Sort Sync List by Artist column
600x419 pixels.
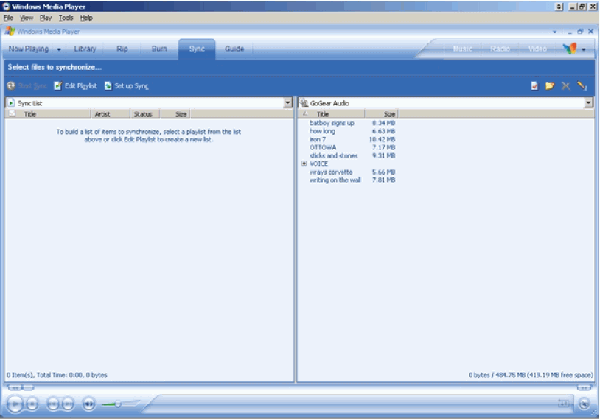(x=110, y=114)
